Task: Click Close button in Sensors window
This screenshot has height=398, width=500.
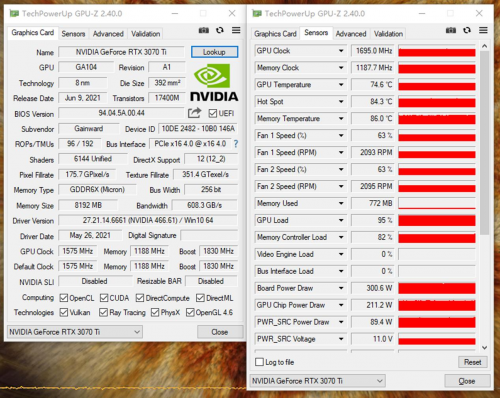Action: coord(467,381)
